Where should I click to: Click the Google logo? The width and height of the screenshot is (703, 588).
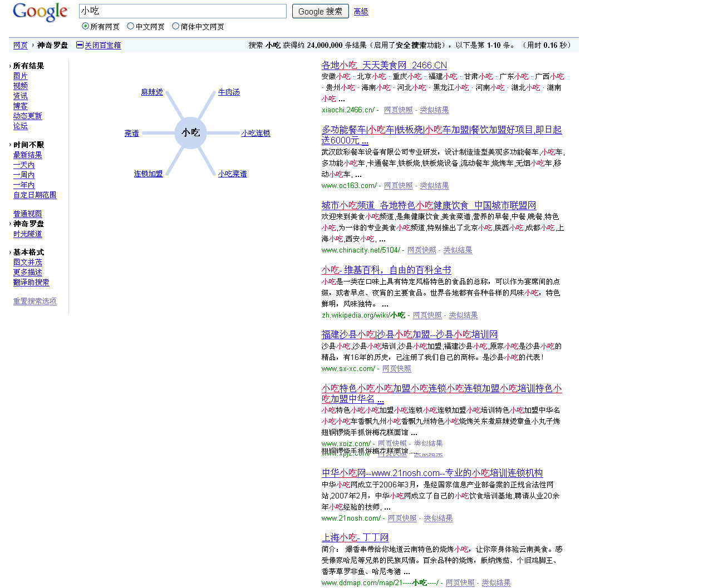[x=40, y=12]
